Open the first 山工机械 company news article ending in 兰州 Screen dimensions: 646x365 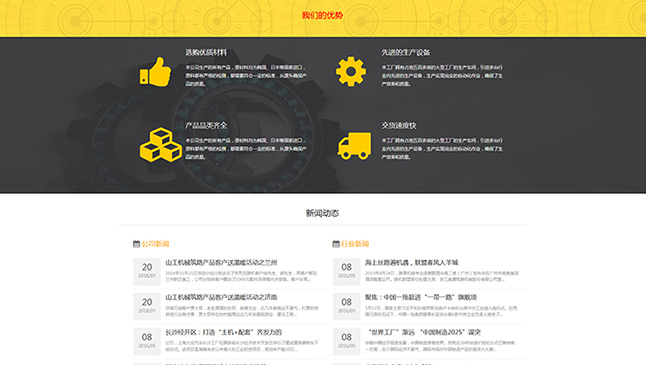click(x=221, y=262)
